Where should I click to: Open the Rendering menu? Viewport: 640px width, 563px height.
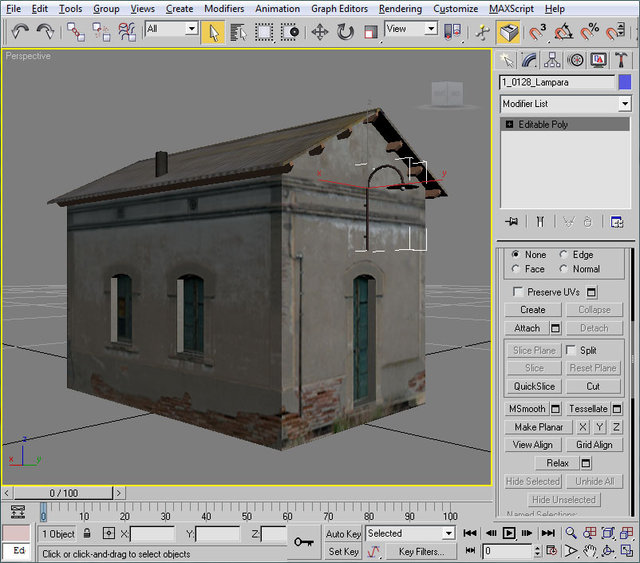400,8
